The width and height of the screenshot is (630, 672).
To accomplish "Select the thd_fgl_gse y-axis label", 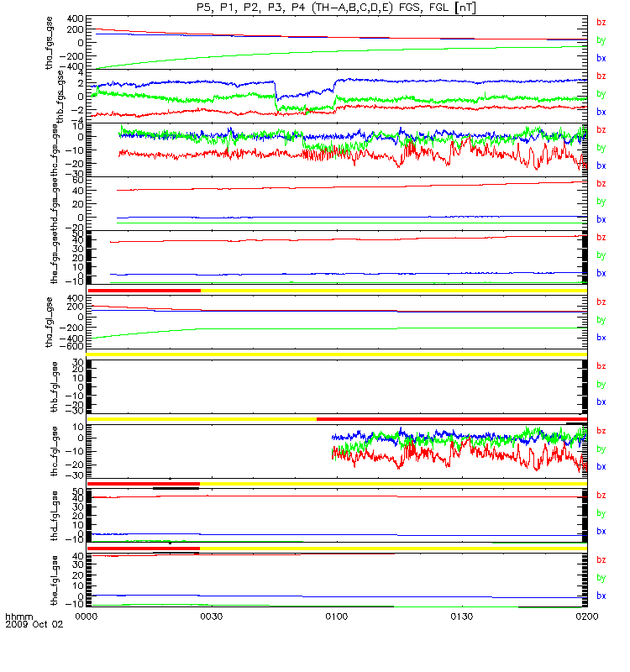I will point(55,516).
